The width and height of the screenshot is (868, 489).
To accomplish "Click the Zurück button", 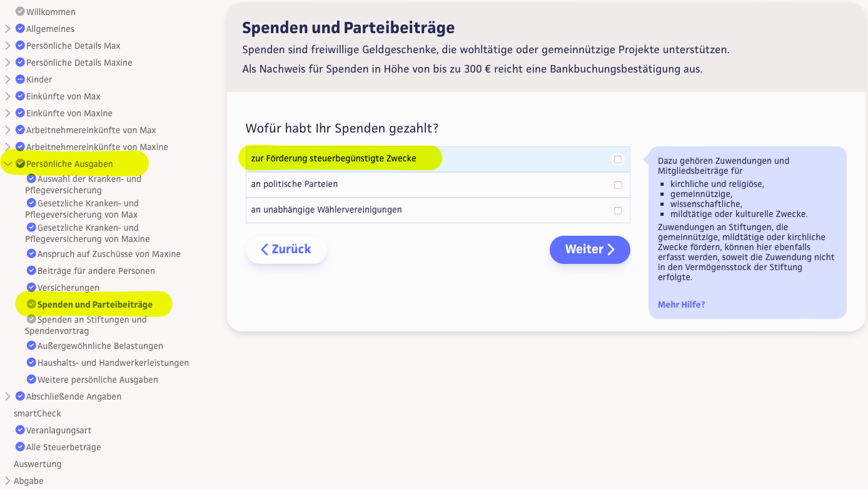I will pos(286,250).
